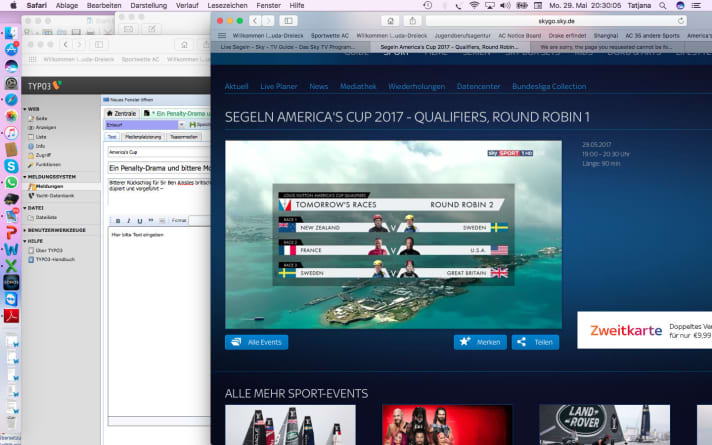Open the Wiederholungen section
This screenshot has height=445, width=712.
click(x=416, y=86)
